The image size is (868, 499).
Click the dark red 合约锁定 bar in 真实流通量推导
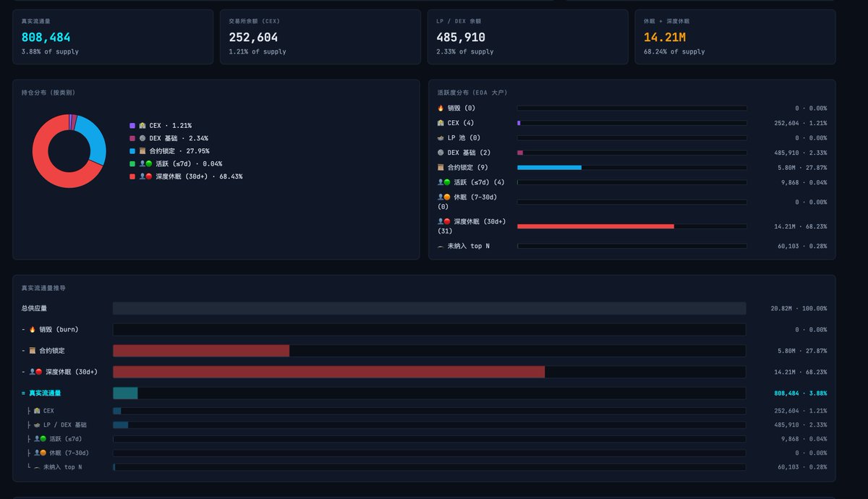click(x=201, y=351)
